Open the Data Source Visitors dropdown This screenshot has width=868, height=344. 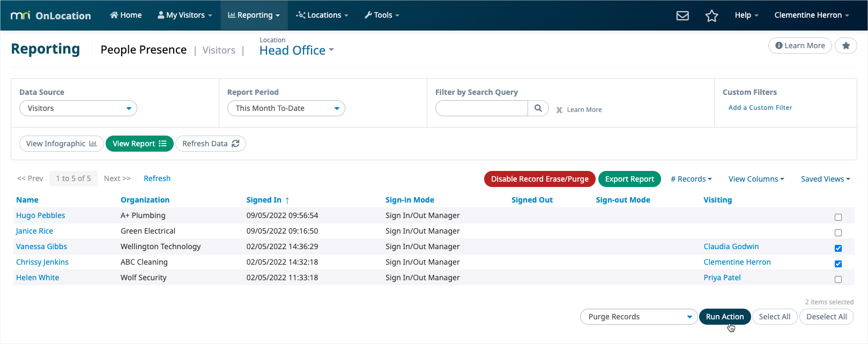tap(78, 108)
